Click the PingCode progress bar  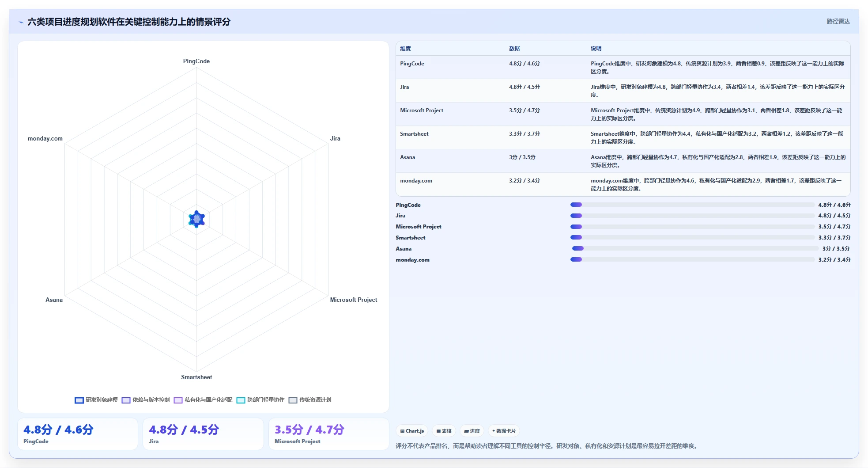(692, 205)
